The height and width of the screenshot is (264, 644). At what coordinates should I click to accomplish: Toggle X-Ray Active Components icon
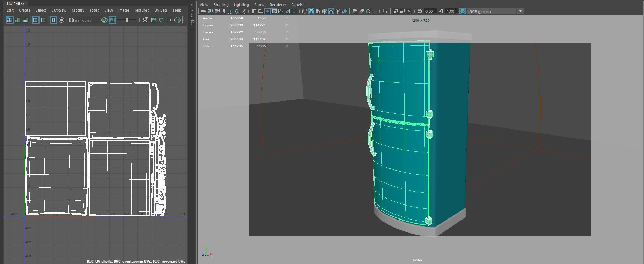tap(402, 11)
